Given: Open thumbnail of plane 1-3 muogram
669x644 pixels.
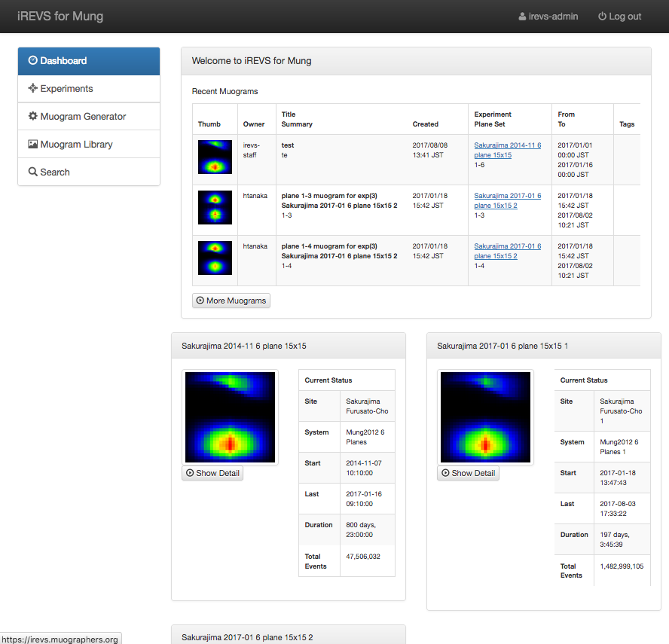Looking at the screenshot, I should [215, 207].
